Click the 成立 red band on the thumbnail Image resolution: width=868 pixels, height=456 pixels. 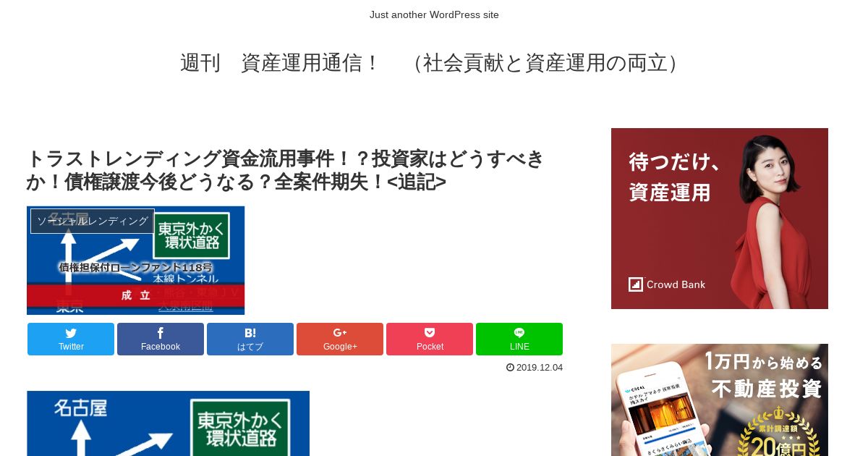(136, 295)
